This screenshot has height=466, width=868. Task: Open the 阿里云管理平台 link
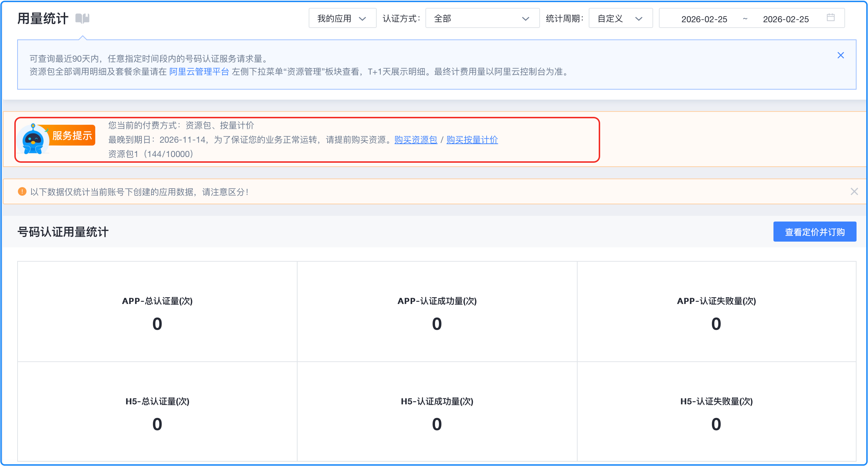[x=199, y=72]
